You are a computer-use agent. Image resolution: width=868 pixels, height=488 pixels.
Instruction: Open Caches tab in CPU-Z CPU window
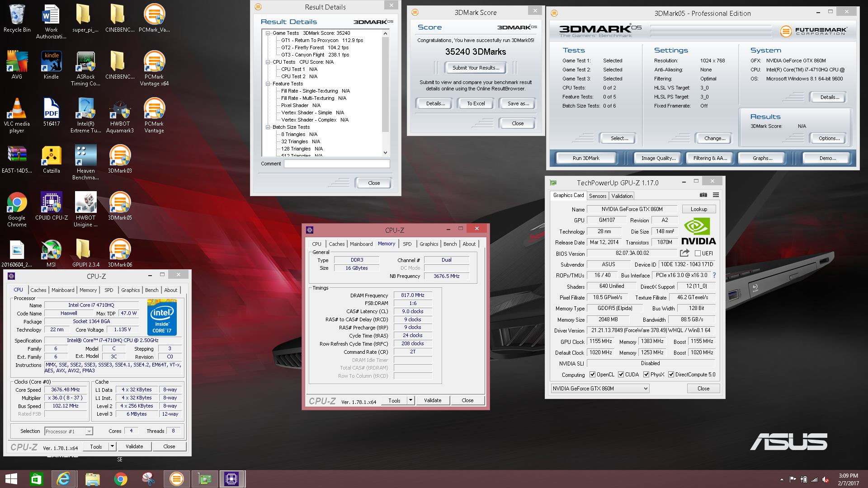[x=38, y=290]
